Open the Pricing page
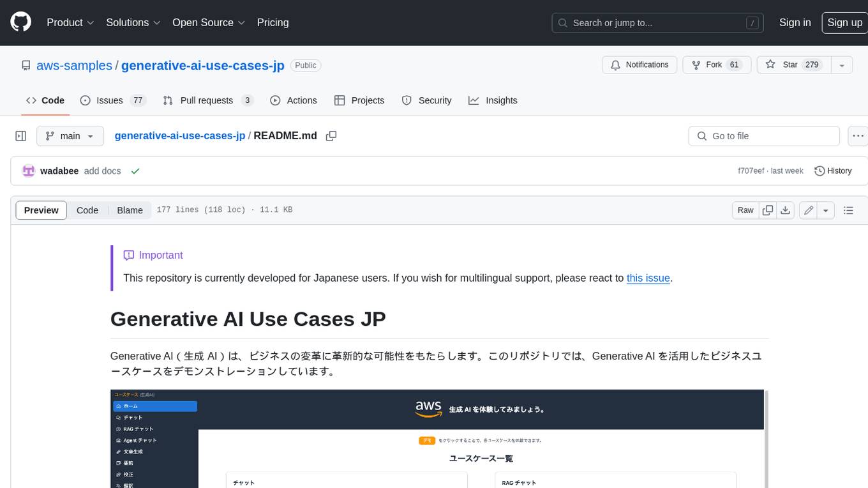 tap(273, 22)
